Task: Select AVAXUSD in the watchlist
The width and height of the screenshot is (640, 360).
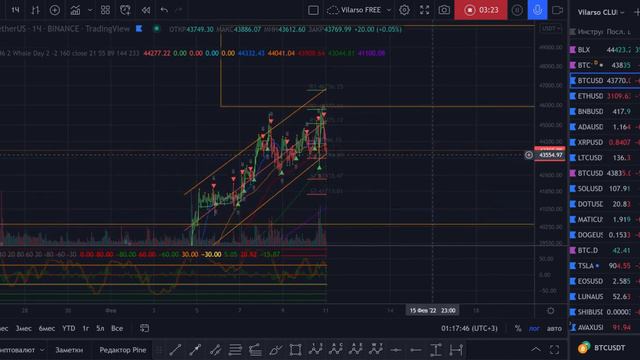Action: (x=604, y=327)
